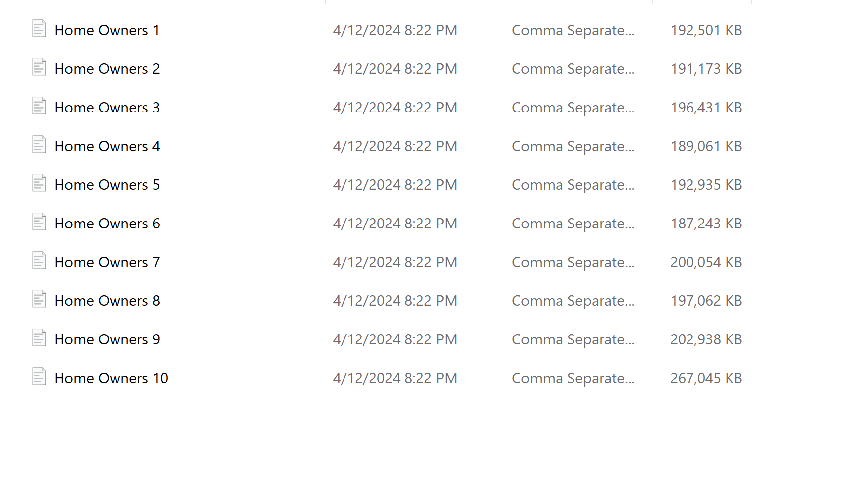The height and width of the screenshot is (504, 860).
Task: Click the 267,045 KB file size
Action: [706, 378]
